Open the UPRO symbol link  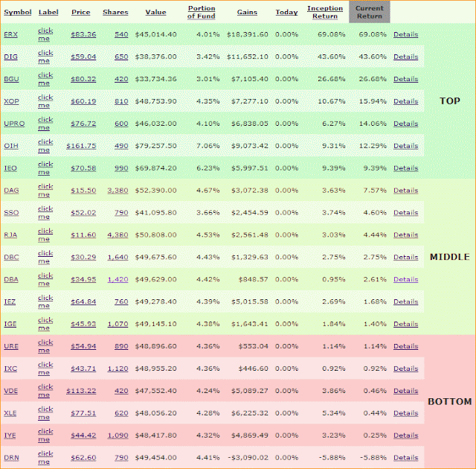click(x=14, y=124)
